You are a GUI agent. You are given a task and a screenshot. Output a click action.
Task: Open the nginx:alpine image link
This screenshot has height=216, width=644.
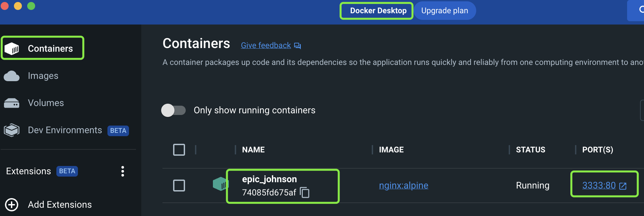click(403, 186)
